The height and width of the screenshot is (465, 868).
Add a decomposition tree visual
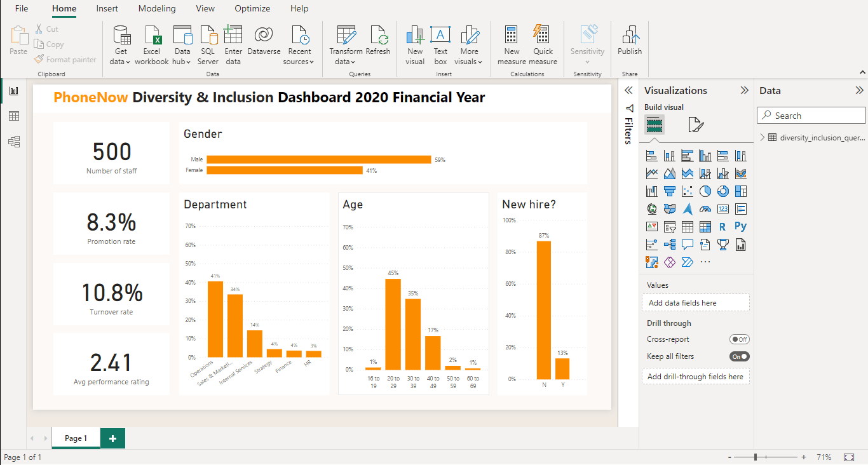coord(669,245)
